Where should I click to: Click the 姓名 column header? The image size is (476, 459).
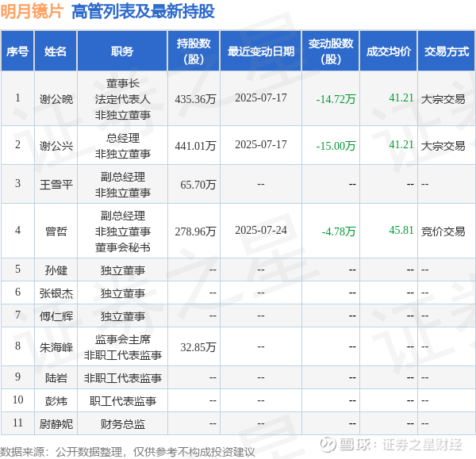coord(56,52)
